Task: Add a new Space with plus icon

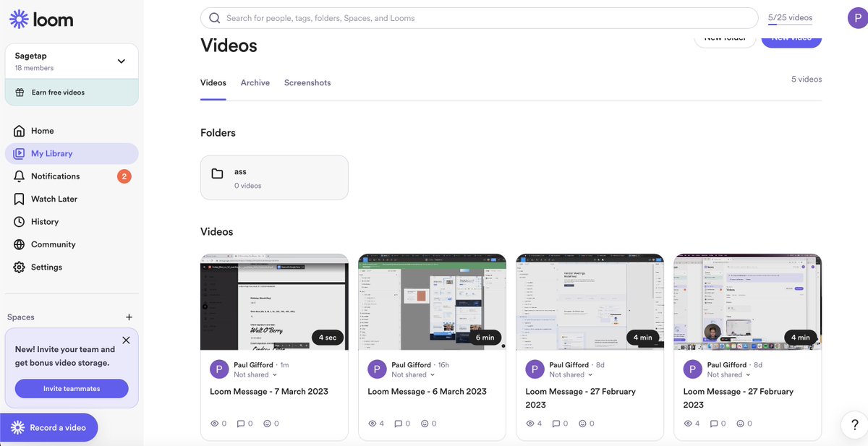Action: point(129,317)
